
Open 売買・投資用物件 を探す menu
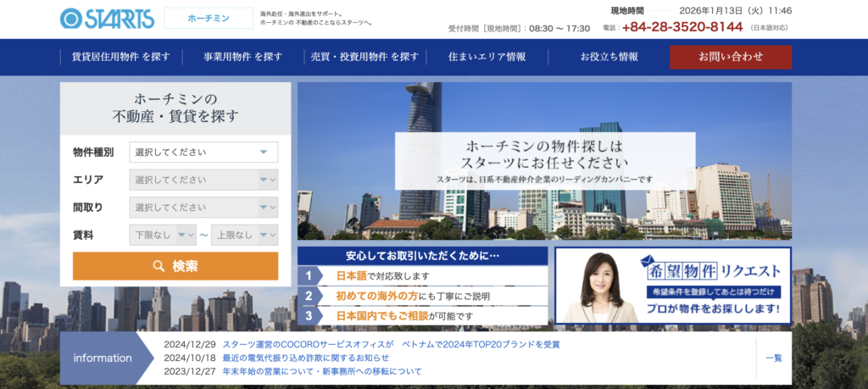click(364, 57)
